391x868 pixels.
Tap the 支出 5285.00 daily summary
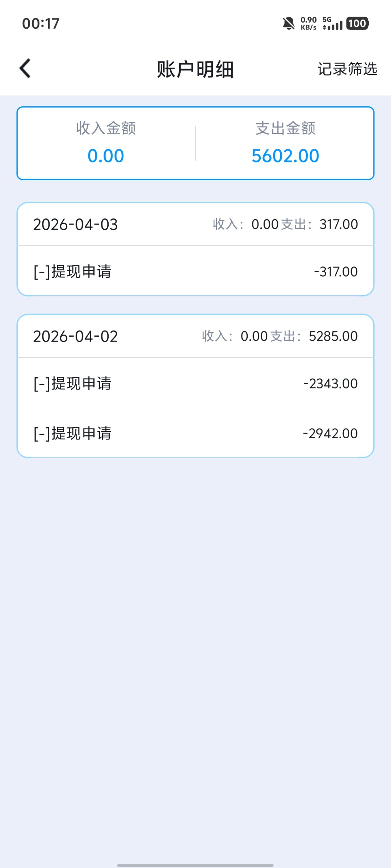314,336
